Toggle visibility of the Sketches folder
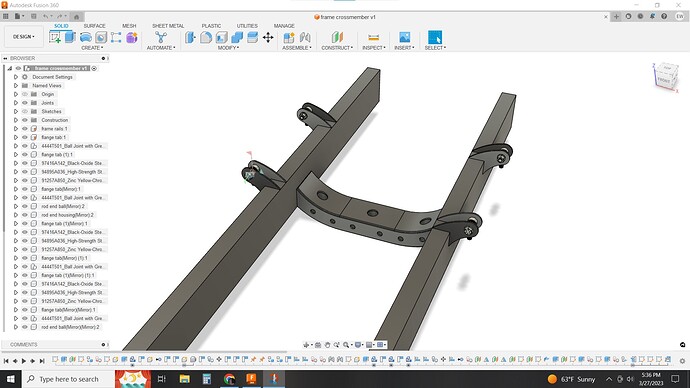Image resolution: width=690 pixels, height=388 pixels. click(25, 111)
